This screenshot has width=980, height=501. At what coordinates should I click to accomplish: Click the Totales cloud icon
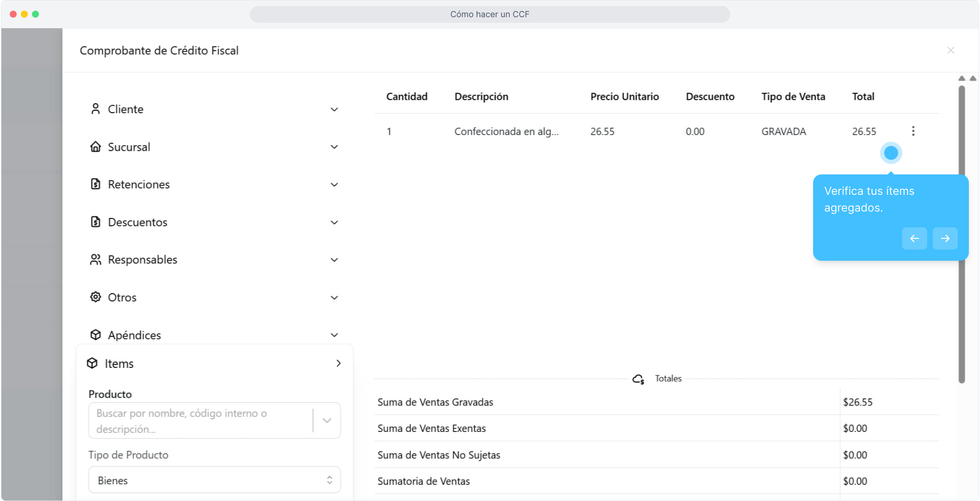[x=638, y=379]
